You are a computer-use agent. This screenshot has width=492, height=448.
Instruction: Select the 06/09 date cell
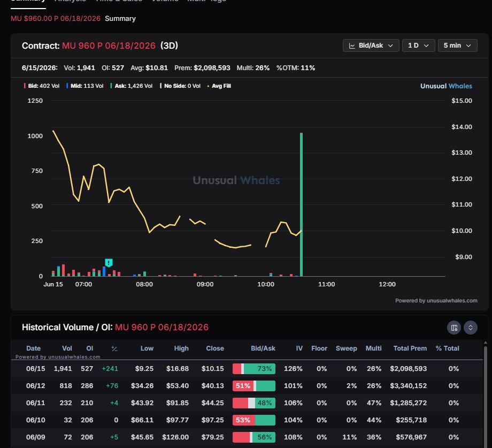tap(35, 437)
